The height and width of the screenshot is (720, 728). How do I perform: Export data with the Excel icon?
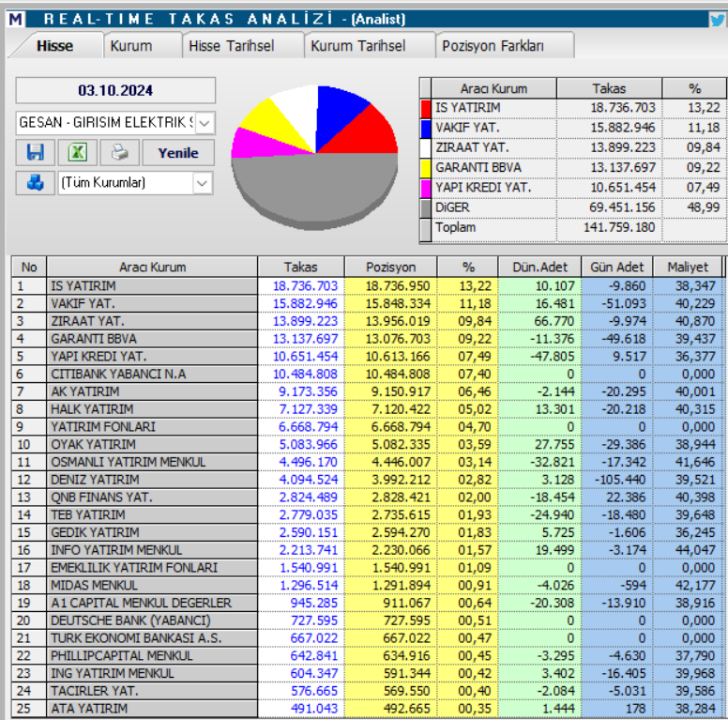[78, 152]
